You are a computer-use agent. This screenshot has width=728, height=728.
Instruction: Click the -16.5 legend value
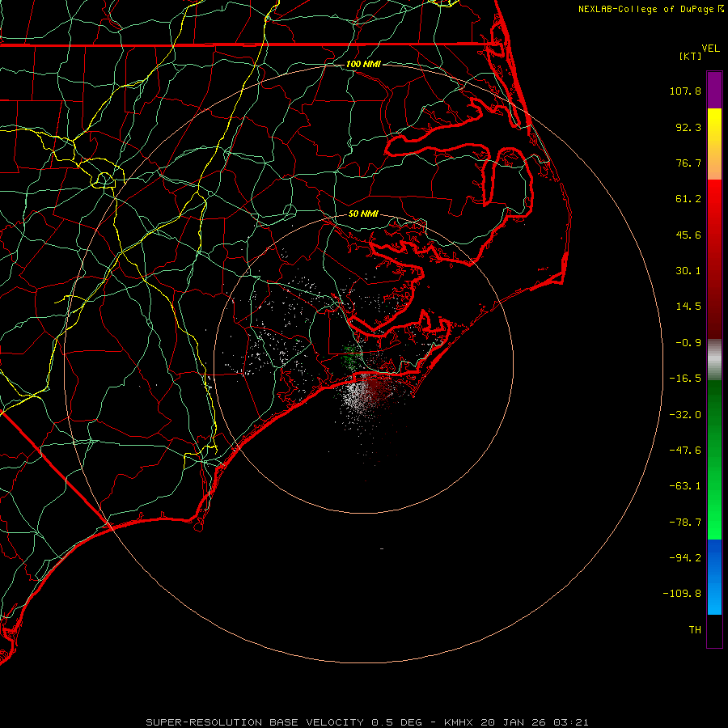click(685, 379)
